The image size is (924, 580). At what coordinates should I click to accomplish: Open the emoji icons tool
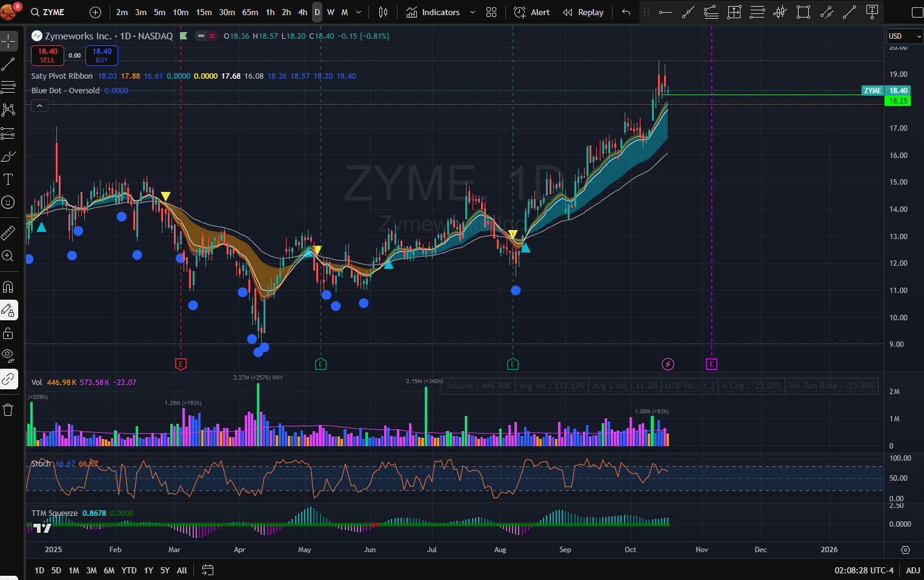[x=8, y=202]
